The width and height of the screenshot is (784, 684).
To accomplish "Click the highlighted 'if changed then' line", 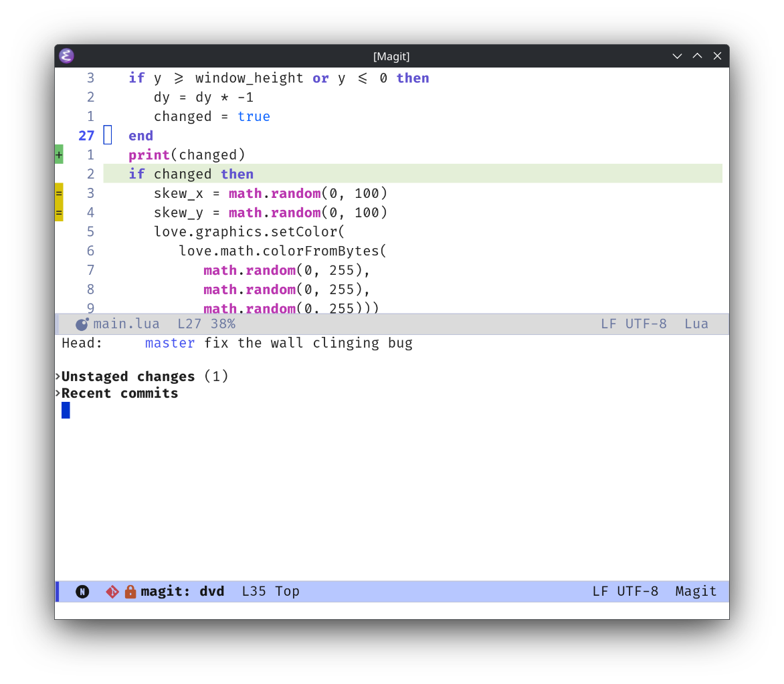I will pyautogui.click(x=413, y=174).
